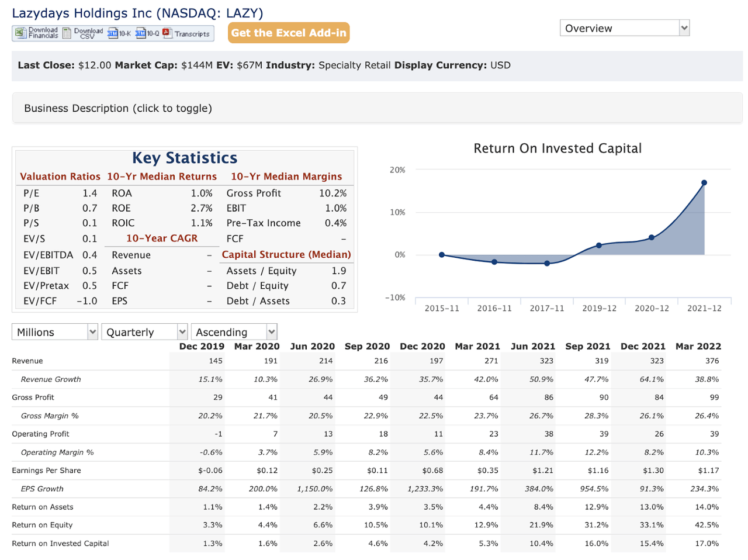Viewport: 748px width, 560px height.
Task: Click the Assets / Equity value 1.9
Action: [339, 271]
